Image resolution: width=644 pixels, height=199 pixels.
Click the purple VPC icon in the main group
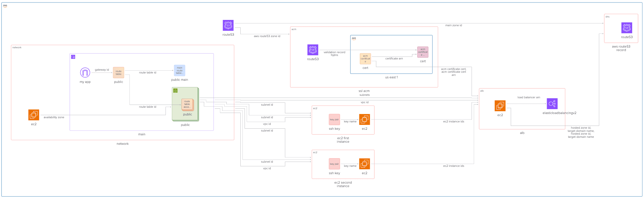pyautogui.click(x=73, y=57)
